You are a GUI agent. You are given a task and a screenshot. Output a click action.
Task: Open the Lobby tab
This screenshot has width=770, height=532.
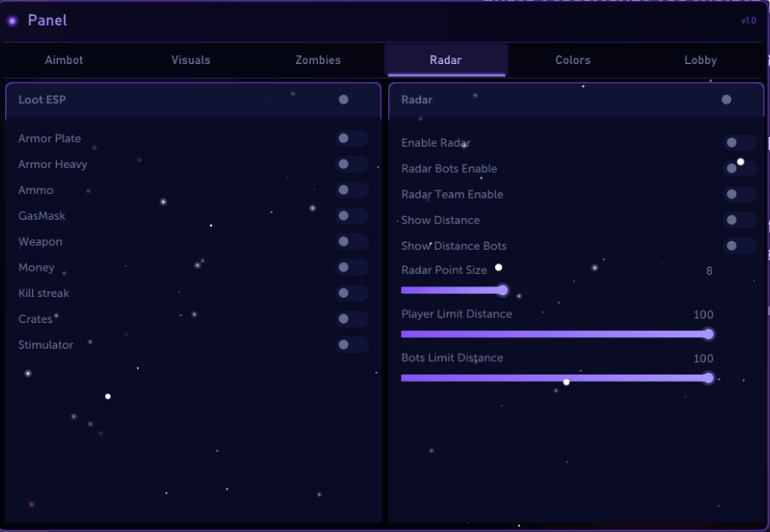[701, 60]
